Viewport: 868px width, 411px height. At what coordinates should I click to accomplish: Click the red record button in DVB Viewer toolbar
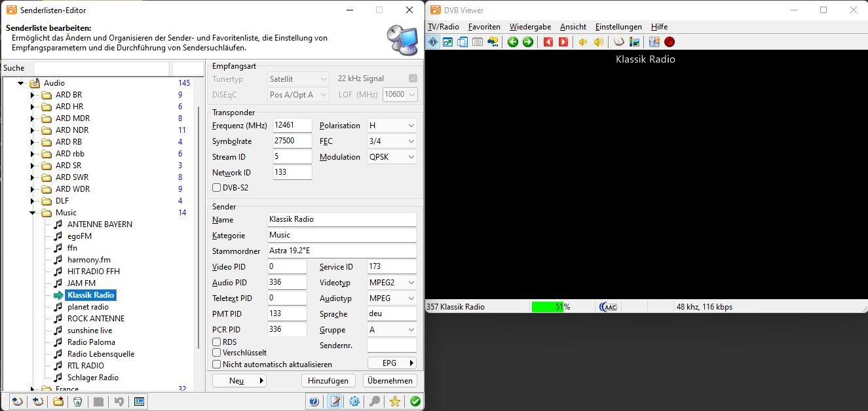[669, 42]
